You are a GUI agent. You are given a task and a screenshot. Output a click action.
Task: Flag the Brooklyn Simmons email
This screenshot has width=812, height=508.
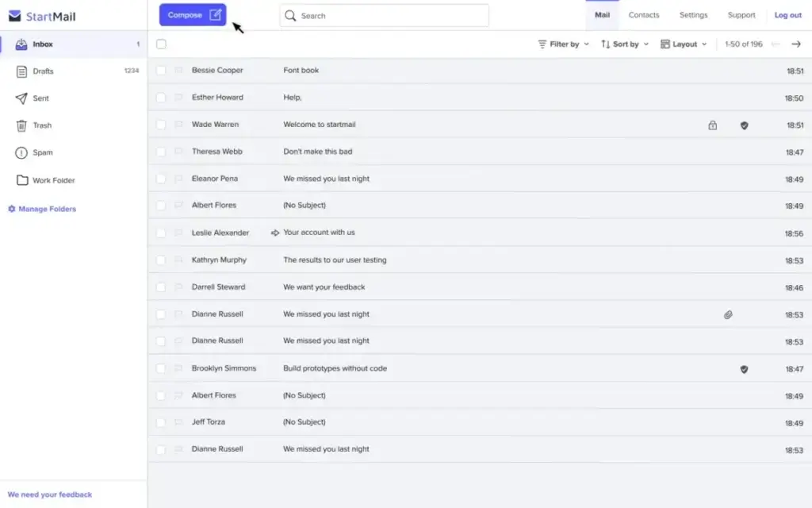click(178, 368)
